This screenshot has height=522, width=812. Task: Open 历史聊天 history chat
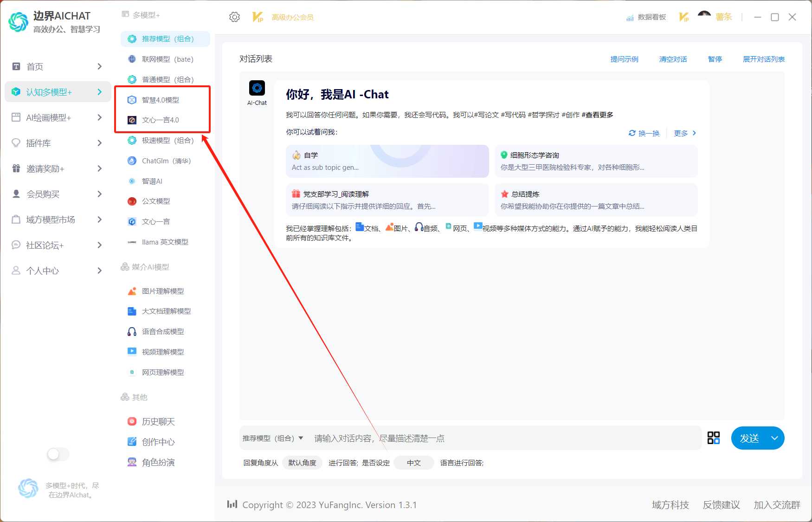[x=158, y=421]
